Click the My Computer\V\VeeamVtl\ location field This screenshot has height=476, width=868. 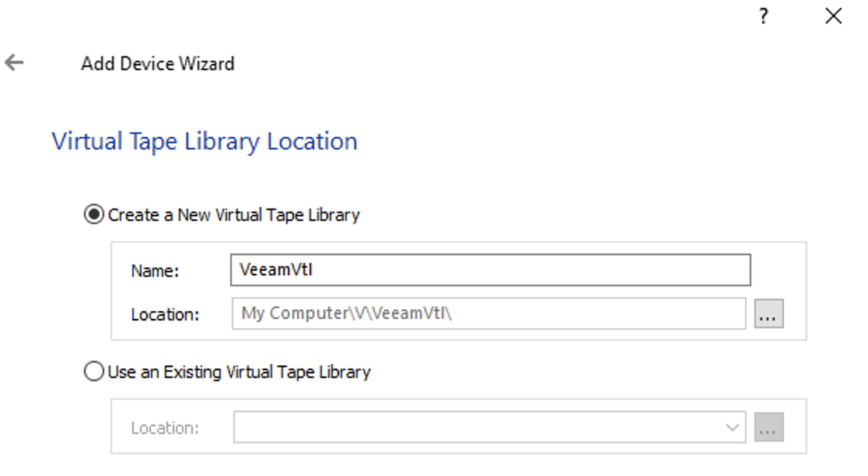488,313
